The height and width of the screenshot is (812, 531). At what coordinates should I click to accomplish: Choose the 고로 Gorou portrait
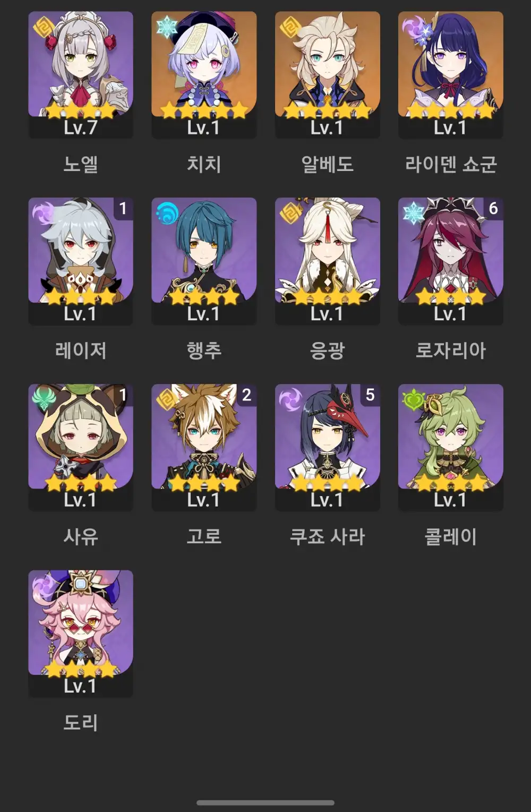tap(204, 447)
